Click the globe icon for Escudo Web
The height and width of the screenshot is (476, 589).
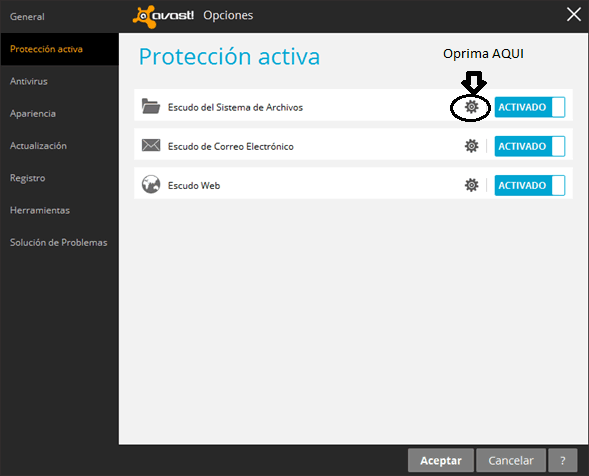[151, 184]
